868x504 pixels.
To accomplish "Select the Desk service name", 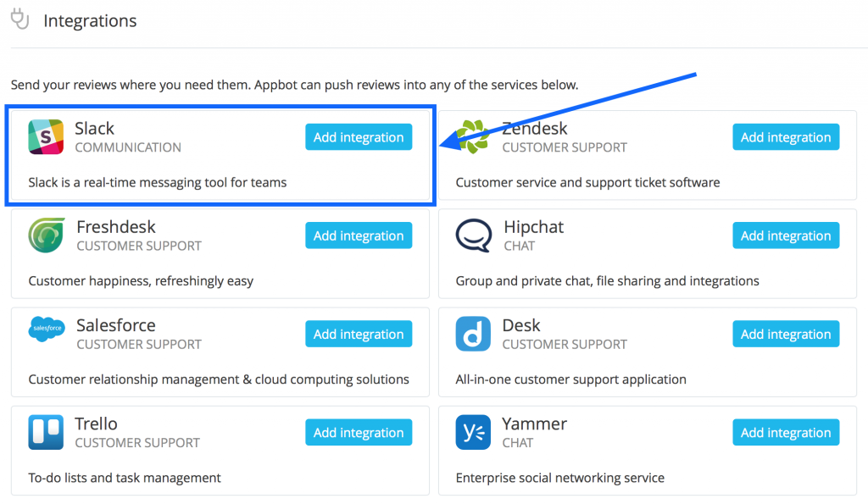I will click(521, 325).
